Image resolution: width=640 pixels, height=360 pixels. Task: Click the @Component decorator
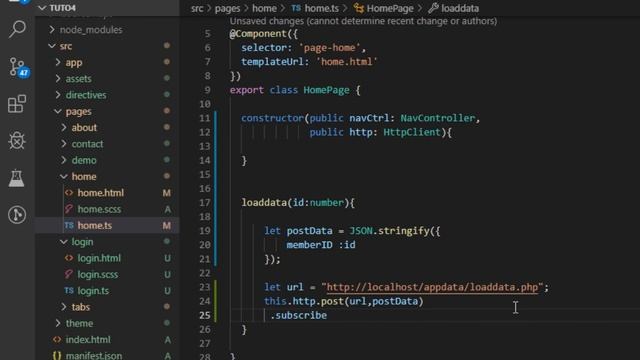258,34
